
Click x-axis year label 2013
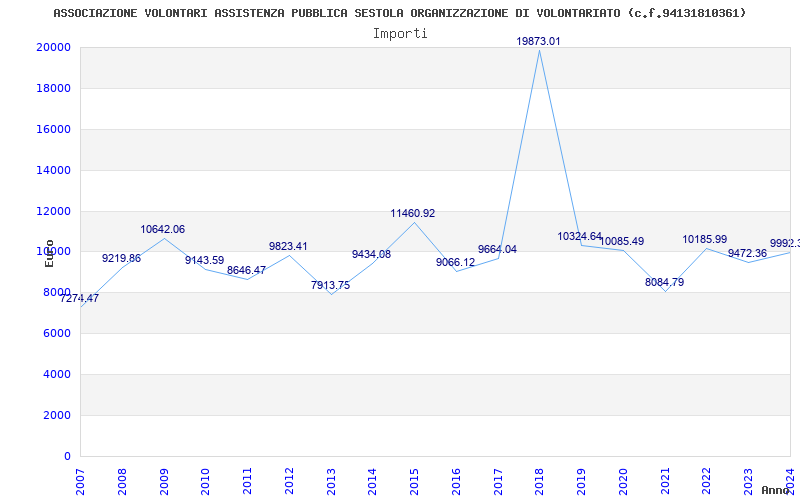(331, 482)
